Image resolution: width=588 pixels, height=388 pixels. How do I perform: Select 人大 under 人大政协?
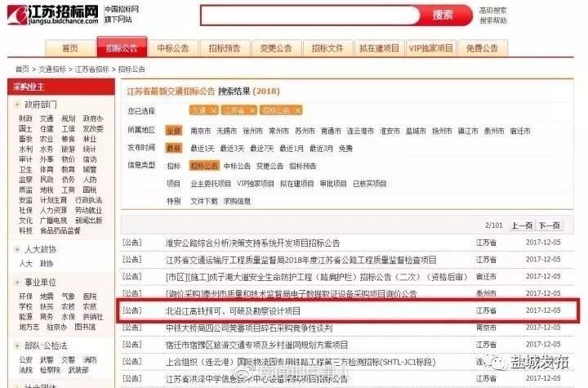(25, 264)
